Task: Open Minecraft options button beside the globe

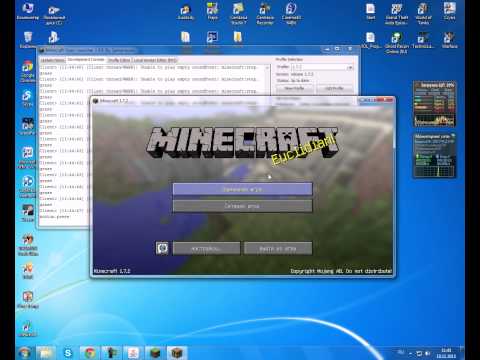Action: [206, 249]
